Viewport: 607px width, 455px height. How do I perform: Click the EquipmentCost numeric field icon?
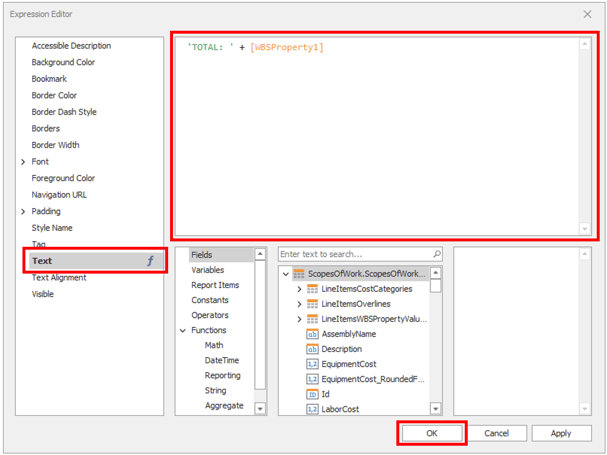tap(312, 364)
